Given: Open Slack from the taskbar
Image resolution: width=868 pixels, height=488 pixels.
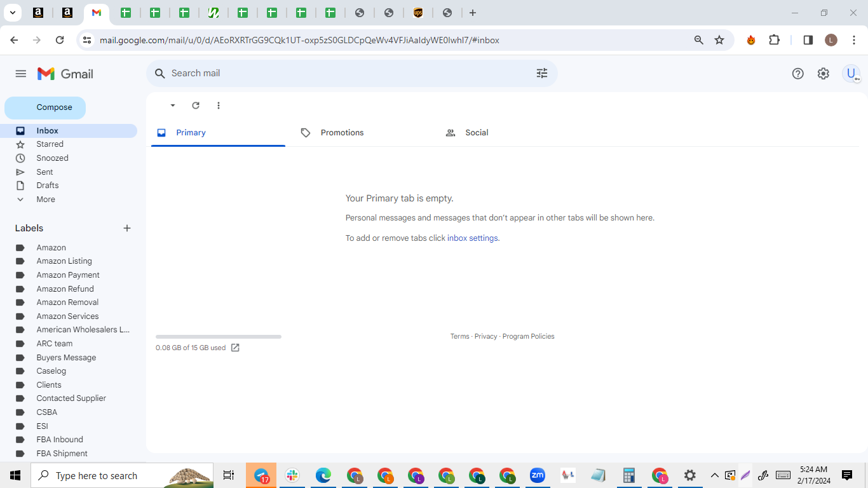Looking at the screenshot, I should click(292, 475).
